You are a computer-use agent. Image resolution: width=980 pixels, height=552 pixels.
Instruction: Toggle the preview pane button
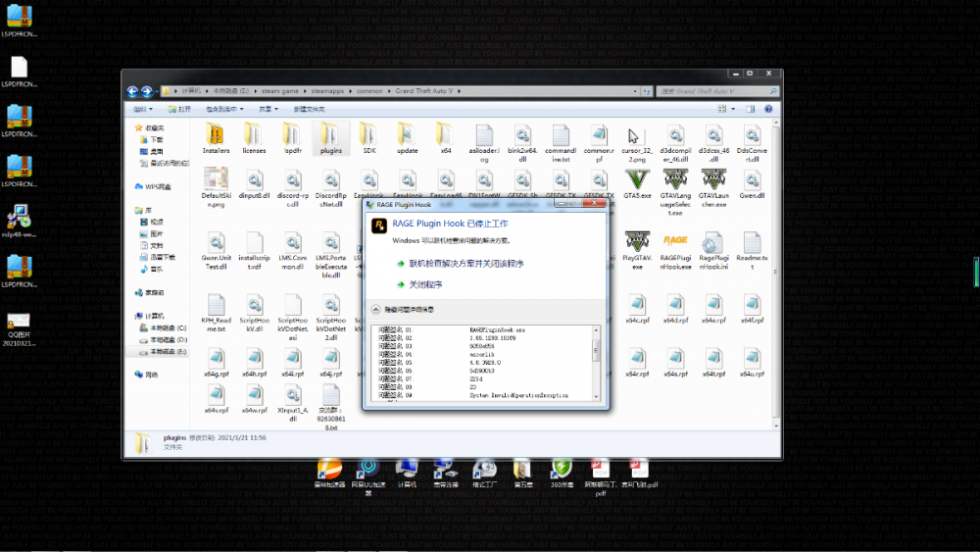coord(750,109)
